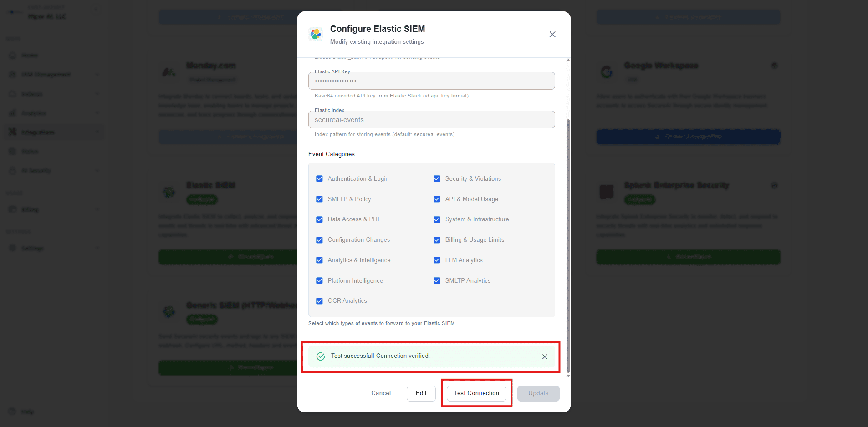This screenshot has width=868, height=427.
Task: Close the Configure Elastic SIEM dialog
Action: click(552, 34)
